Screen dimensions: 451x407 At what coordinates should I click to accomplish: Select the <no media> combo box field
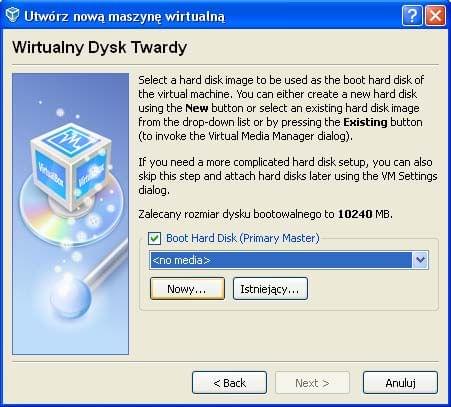coord(289,260)
